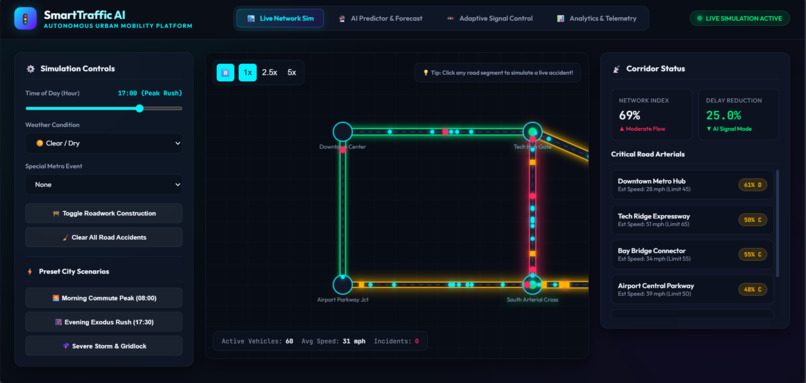
Task: Select the Airport Central Parkway arterial row
Action: (x=692, y=289)
